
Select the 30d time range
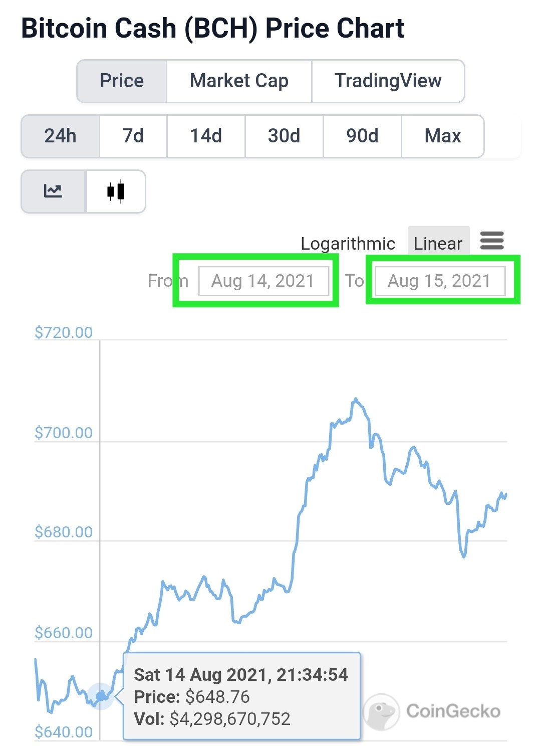[284, 136]
